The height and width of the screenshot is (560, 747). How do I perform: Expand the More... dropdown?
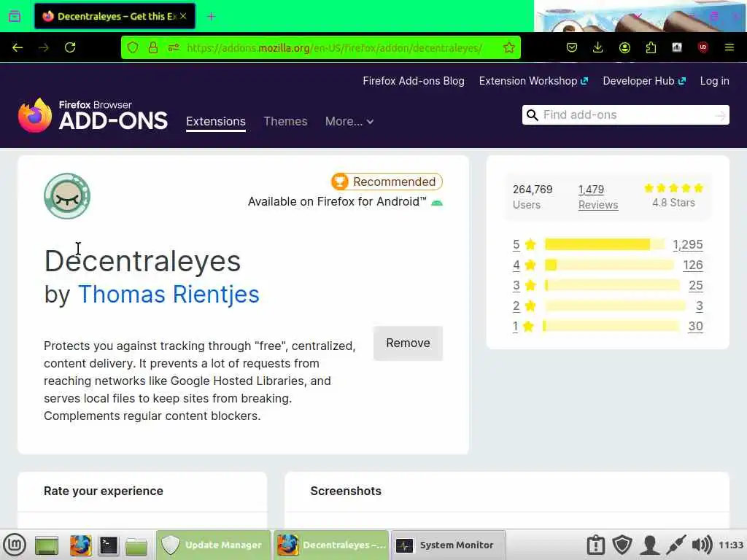pos(349,122)
